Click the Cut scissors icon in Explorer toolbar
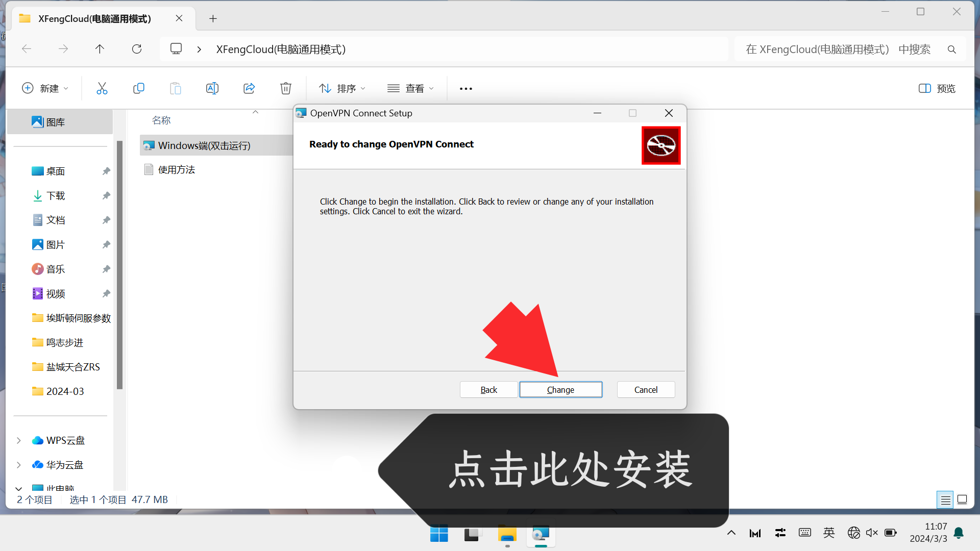 tap(102, 88)
